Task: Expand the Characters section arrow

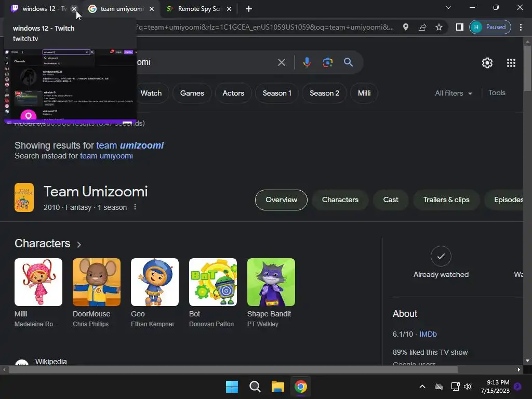Action: 79,245
